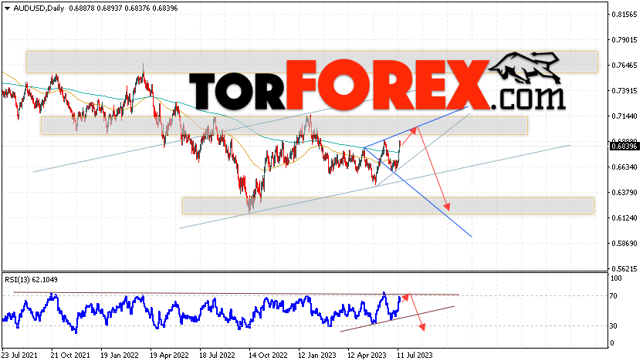Viewport: 643px width, 364px height.
Task: Click the 14 Oct 2022 date label
Action: (x=268, y=355)
